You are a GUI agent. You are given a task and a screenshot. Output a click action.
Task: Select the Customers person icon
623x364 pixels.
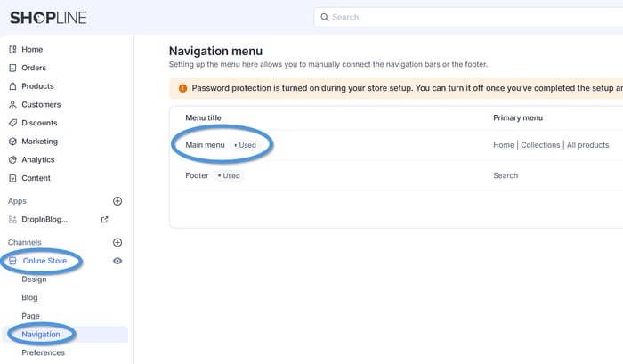[x=12, y=105]
